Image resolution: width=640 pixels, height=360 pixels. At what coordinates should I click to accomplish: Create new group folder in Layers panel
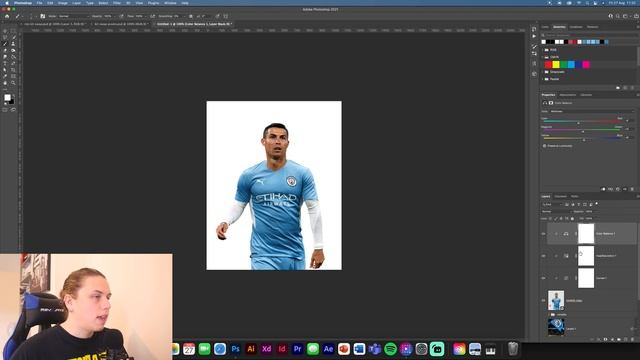tap(619, 340)
